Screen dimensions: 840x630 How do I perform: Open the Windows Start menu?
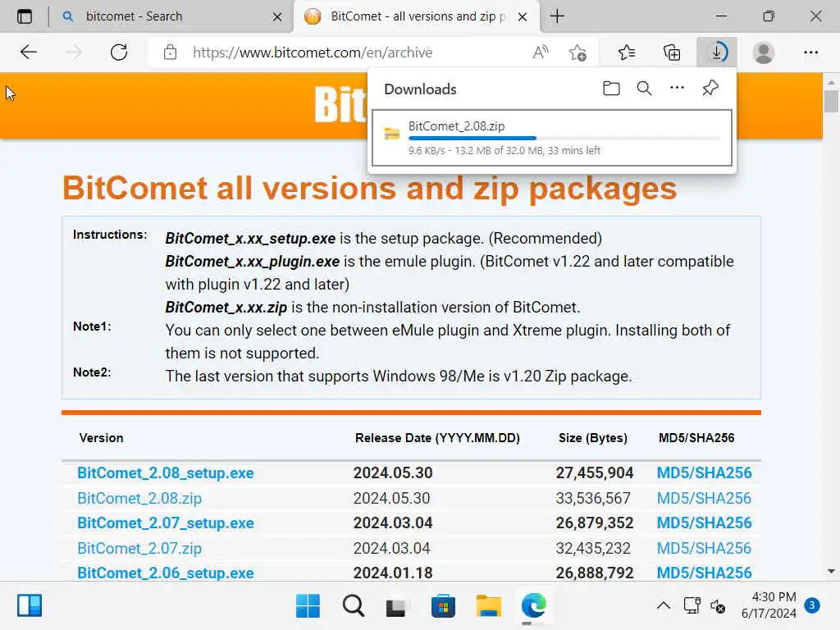[308, 606]
